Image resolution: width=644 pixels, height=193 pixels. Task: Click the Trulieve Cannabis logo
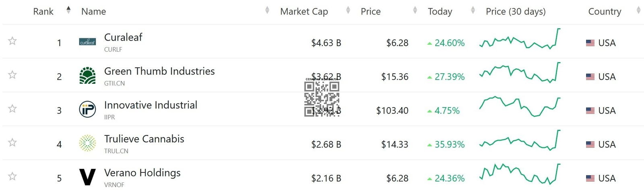tap(87, 143)
